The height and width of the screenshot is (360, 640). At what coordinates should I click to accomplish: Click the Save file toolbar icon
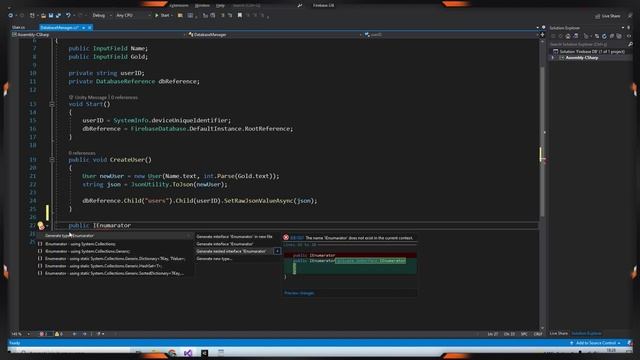pos(51,16)
